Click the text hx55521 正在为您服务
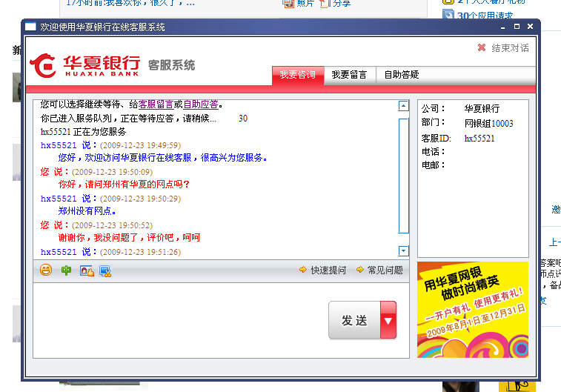 point(83,132)
